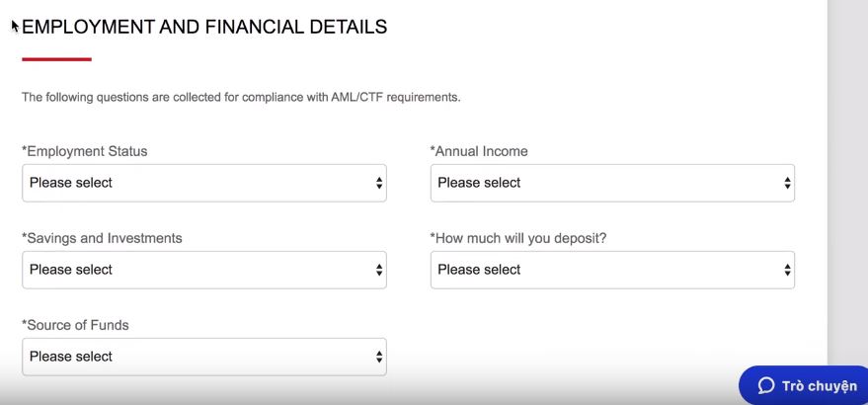Click the Employment and Financial Details heading
Image resolution: width=868 pixels, height=405 pixels.
coord(204,27)
